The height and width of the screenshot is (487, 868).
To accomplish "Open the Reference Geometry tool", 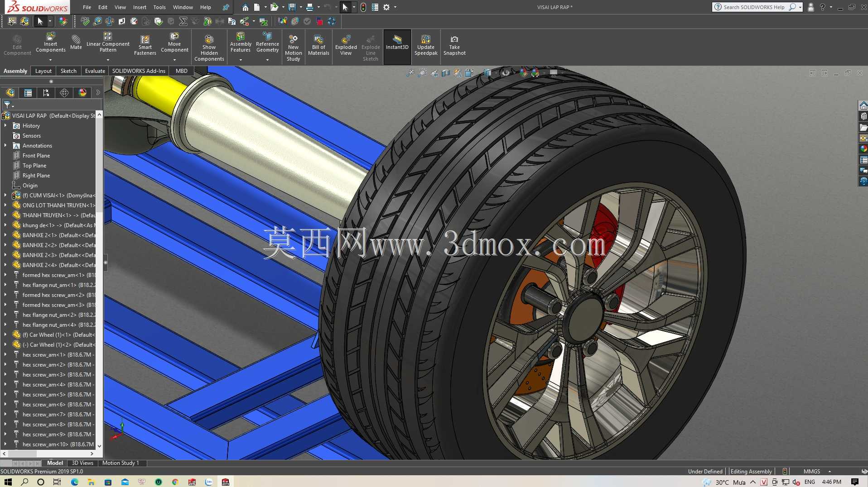I will [x=267, y=43].
